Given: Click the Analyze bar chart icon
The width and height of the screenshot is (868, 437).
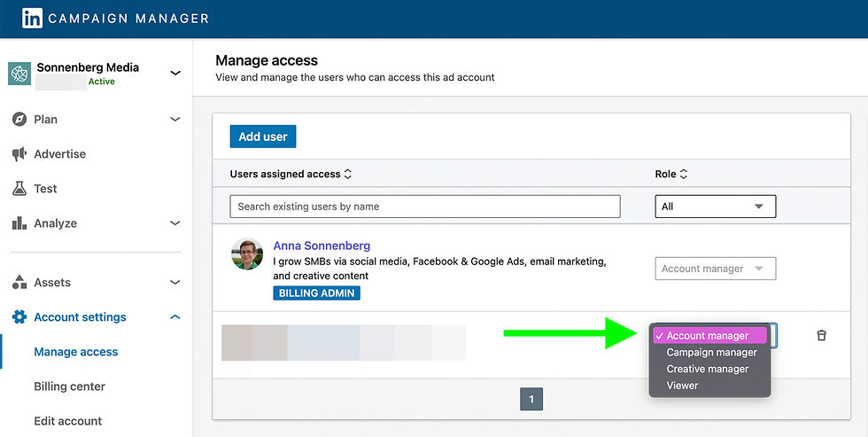Looking at the screenshot, I should point(19,223).
